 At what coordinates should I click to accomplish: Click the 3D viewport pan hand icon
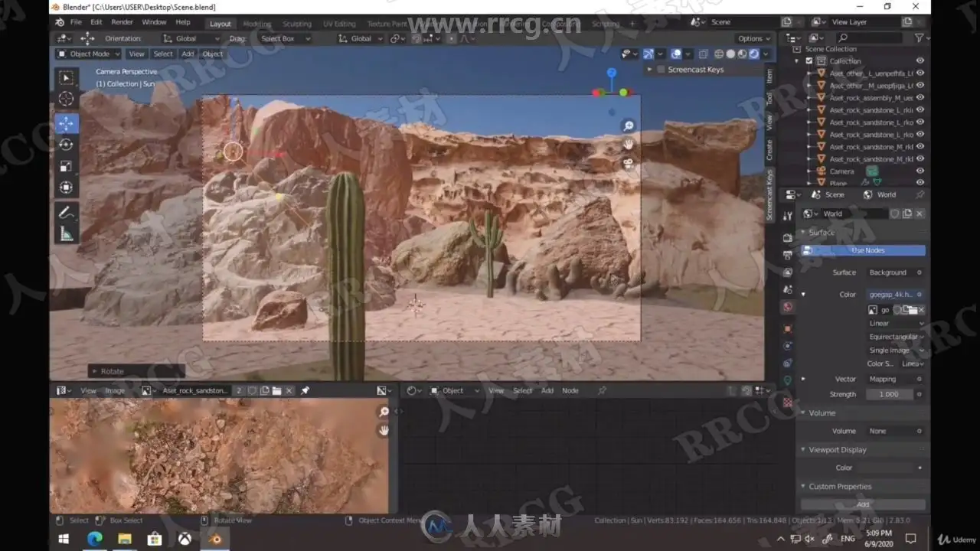tap(629, 145)
